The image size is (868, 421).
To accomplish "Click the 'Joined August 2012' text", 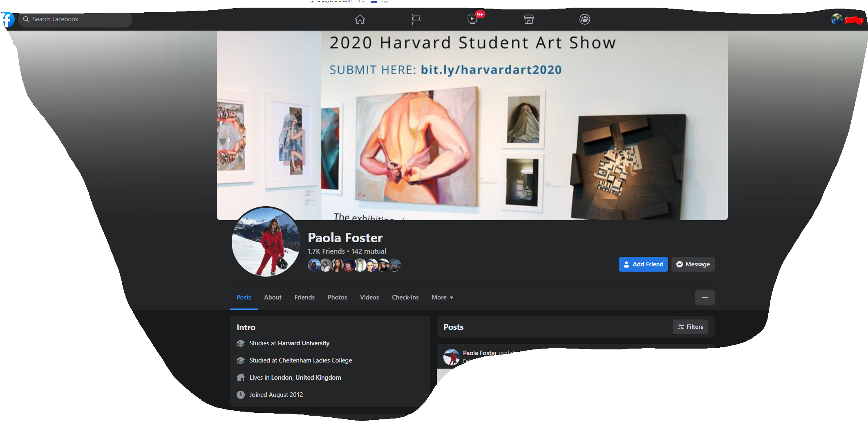I will pos(276,395).
